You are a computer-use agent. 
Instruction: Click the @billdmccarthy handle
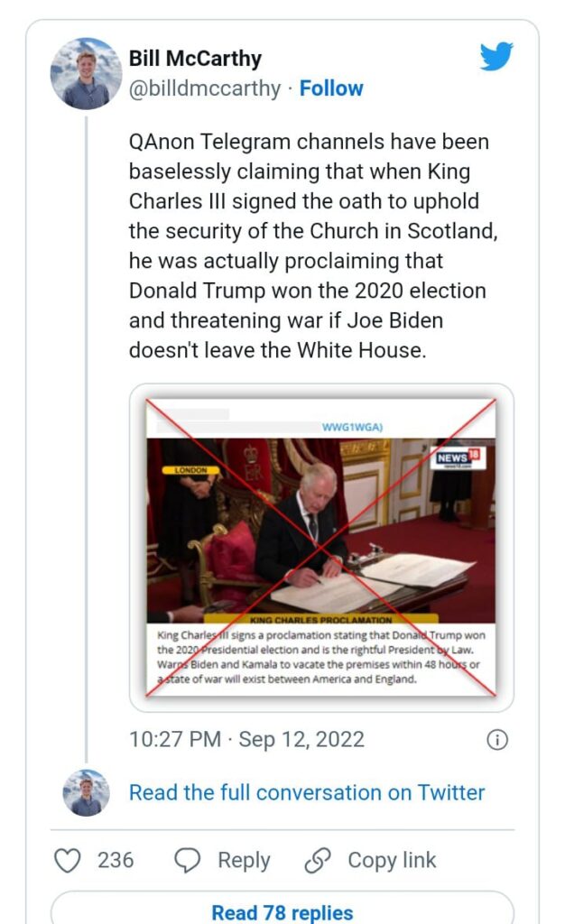click(205, 88)
